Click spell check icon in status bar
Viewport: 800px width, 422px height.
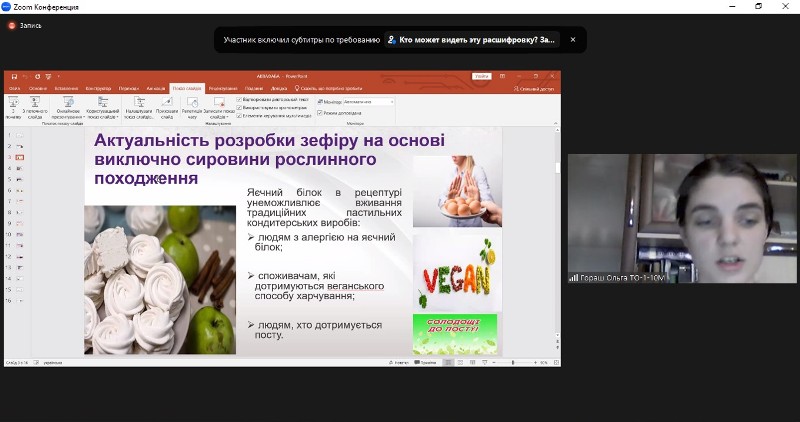[36, 363]
